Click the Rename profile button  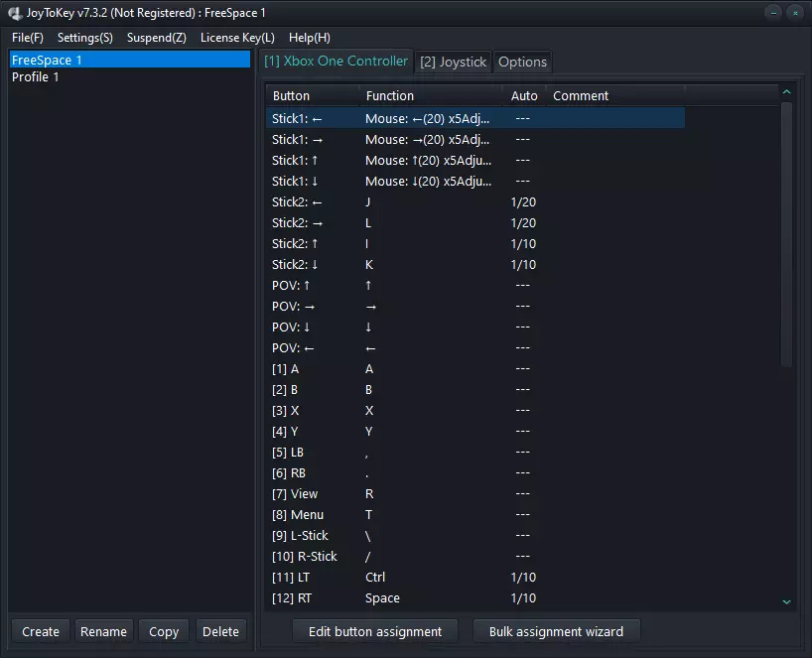pyautogui.click(x=103, y=631)
